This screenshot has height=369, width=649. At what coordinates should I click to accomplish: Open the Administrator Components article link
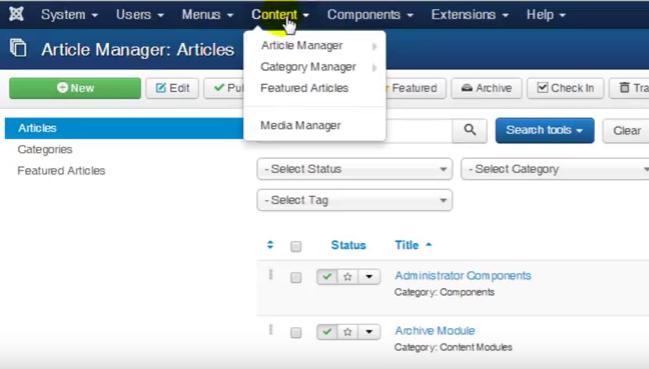463,276
